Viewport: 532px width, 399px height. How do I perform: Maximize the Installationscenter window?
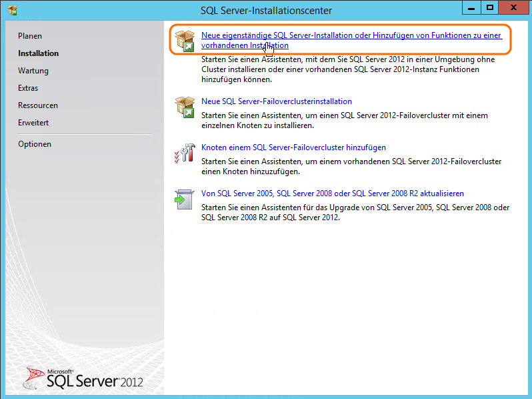pyautogui.click(x=490, y=8)
